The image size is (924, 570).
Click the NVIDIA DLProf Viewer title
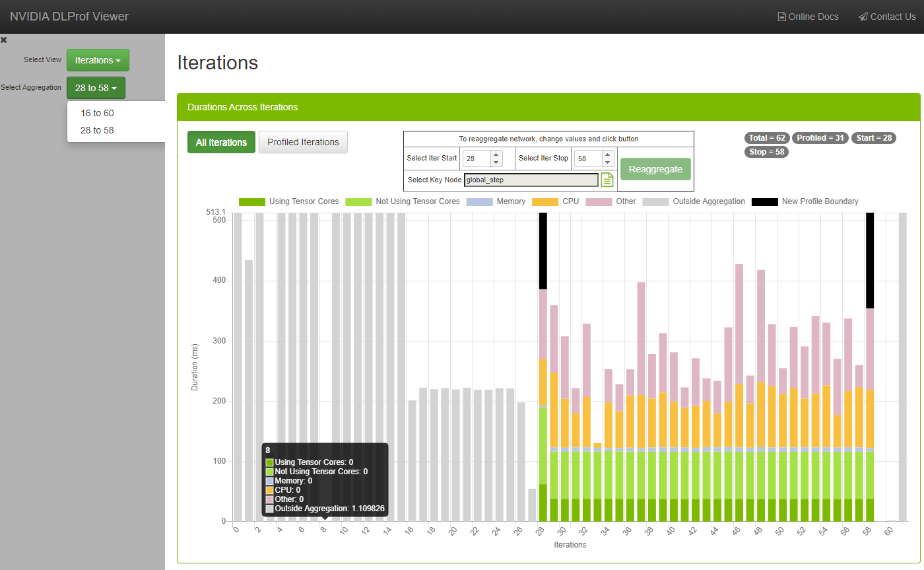(x=69, y=17)
